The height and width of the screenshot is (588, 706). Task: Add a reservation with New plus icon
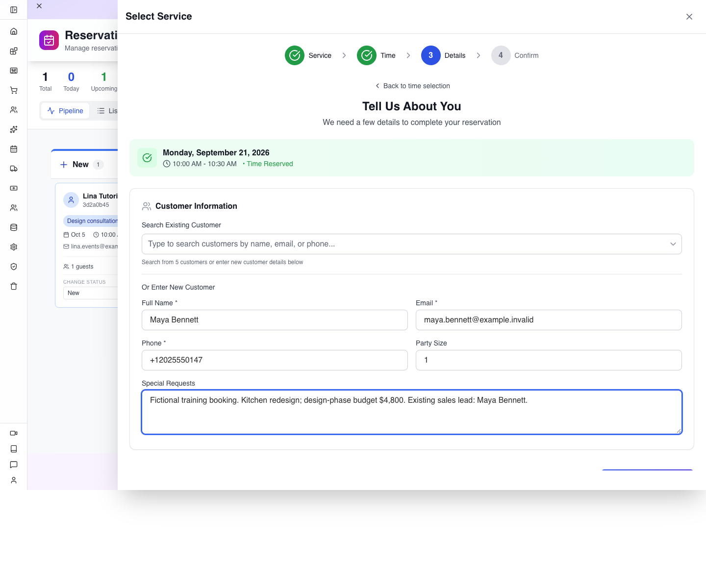[x=64, y=165]
